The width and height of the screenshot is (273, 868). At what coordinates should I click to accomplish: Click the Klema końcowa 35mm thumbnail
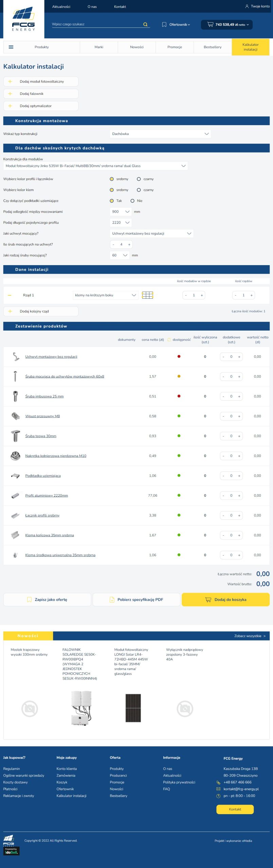[15, 535]
